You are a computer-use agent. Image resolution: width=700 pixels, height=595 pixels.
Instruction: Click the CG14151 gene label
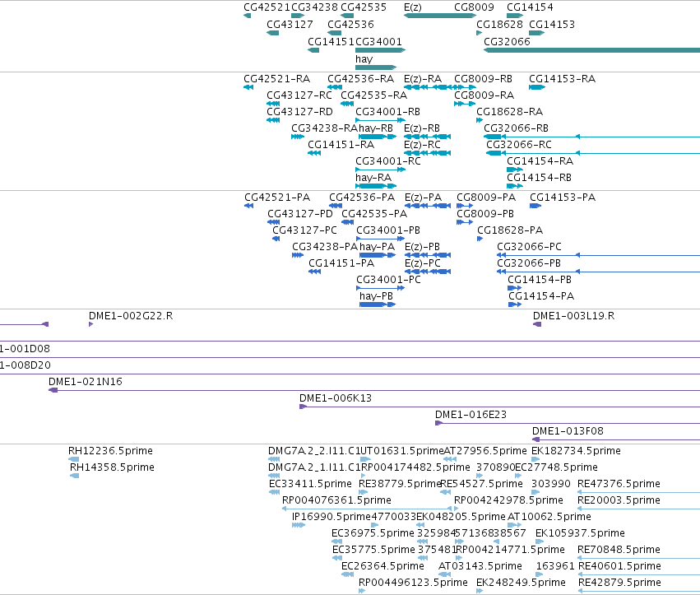tap(331, 41)
